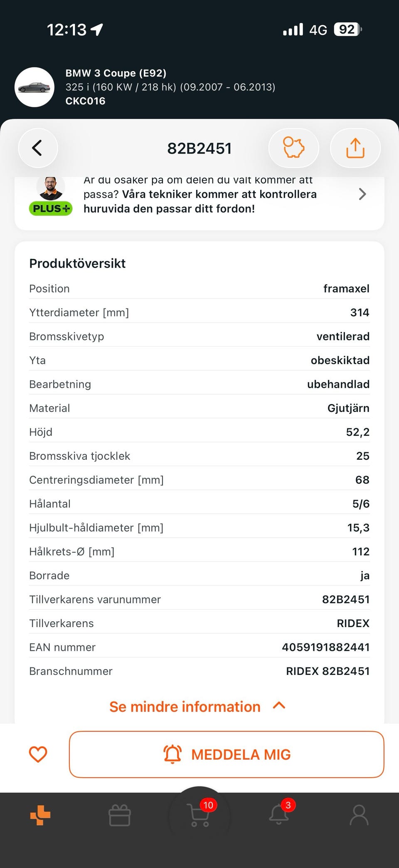Tap the green PLUS+ badge
This screenshot has width=399, height=868.
tap(51, 208)
